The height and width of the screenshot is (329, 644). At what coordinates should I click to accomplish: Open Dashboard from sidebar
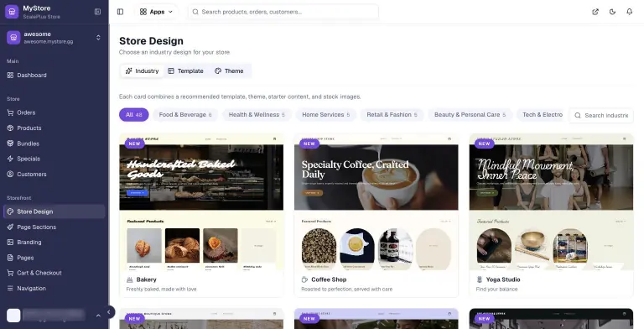(55, 76)
